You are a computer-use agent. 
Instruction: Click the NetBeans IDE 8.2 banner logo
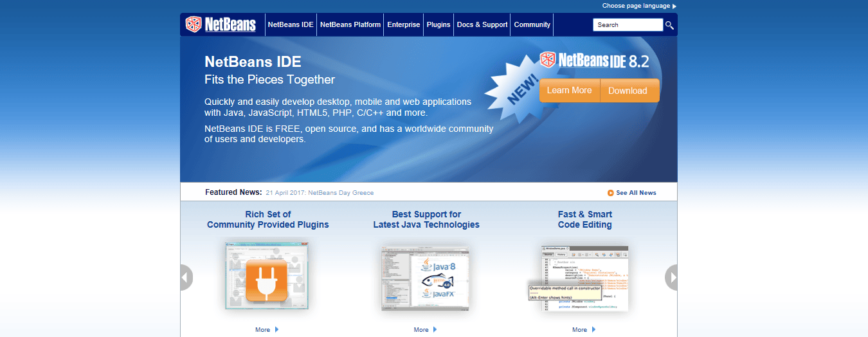click(x=594, y=60)
